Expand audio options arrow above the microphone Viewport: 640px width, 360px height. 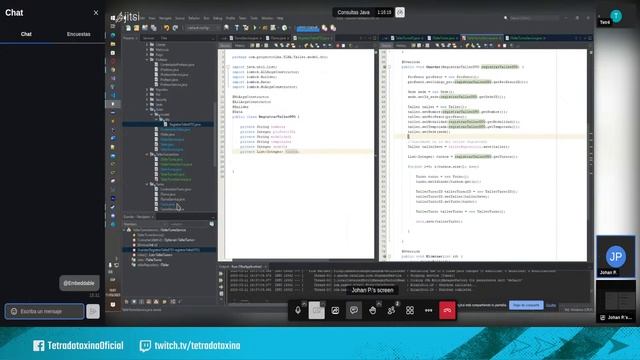[x=304, y=304]
